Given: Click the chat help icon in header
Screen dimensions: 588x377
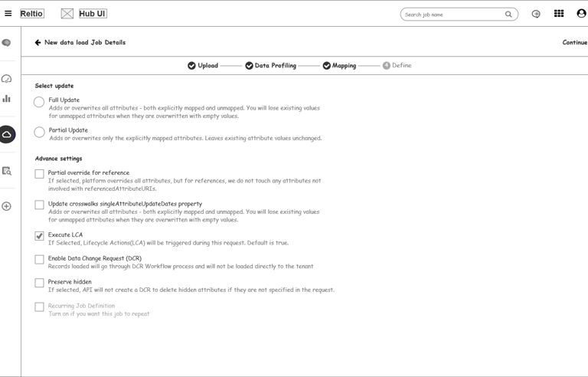Looking at the screenshot, I should coord(536,14).
